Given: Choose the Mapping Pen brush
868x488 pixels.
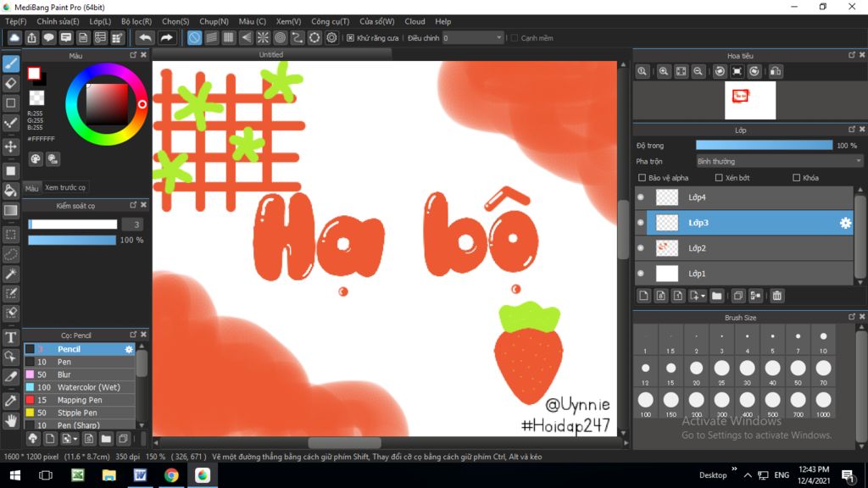Looking at the screenshot, I should (80, 400).
